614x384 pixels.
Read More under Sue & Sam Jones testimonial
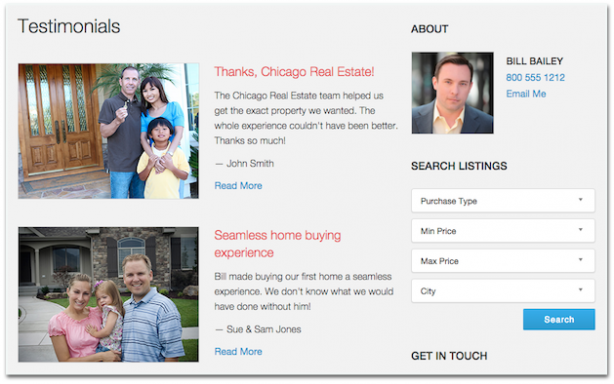238,352
